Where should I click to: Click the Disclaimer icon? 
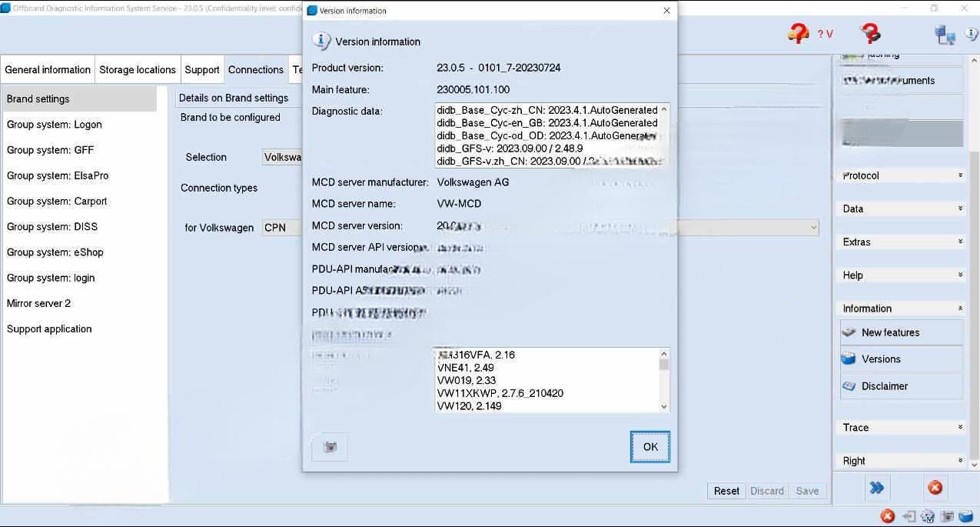849,385
